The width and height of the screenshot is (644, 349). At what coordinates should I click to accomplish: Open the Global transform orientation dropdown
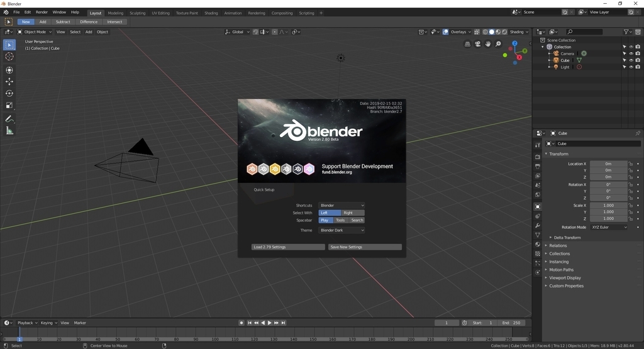237,31
